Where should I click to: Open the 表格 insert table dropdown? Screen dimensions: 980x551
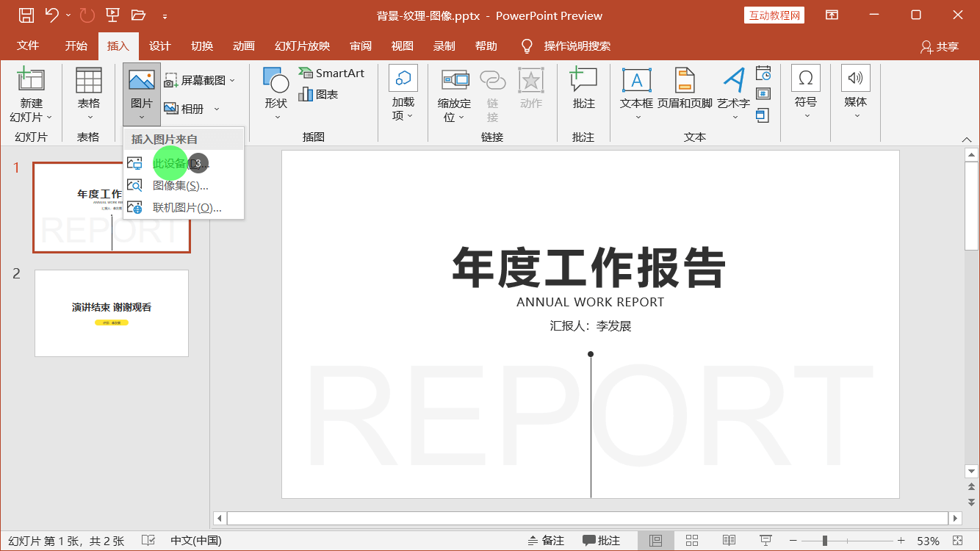pos(89,95)
